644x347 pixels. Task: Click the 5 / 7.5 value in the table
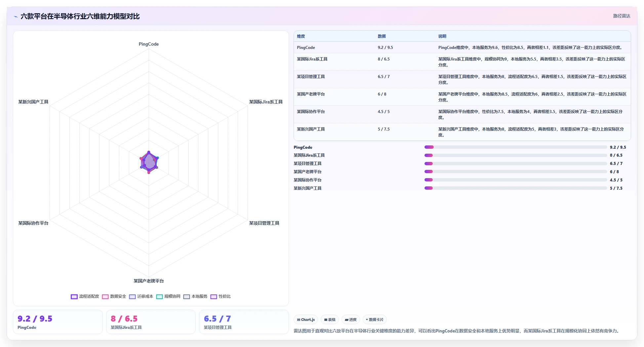pos(384,129)
